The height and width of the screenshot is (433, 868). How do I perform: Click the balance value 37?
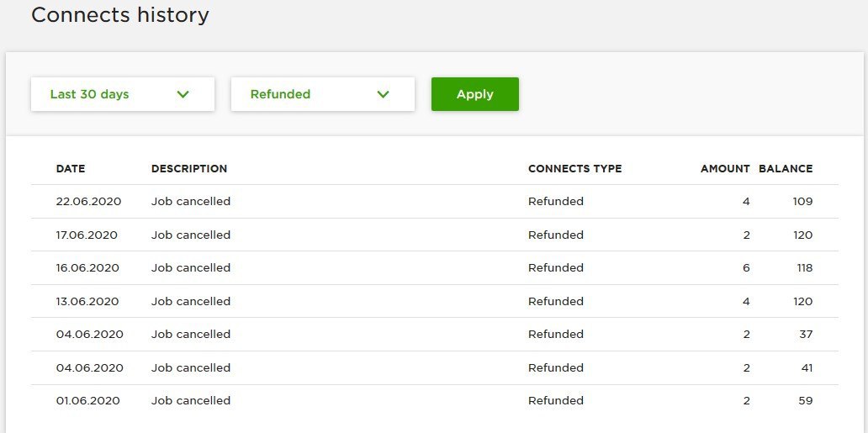806,335
